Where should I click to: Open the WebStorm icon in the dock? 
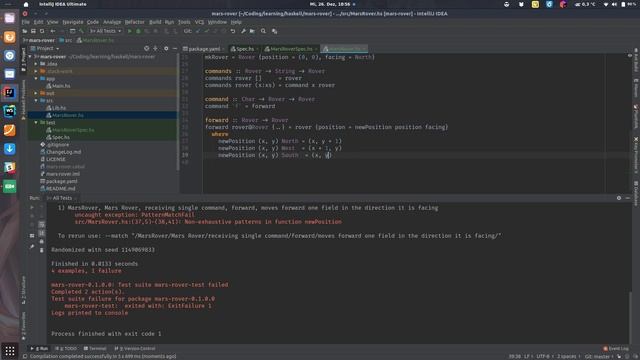[x=9, y=111]
